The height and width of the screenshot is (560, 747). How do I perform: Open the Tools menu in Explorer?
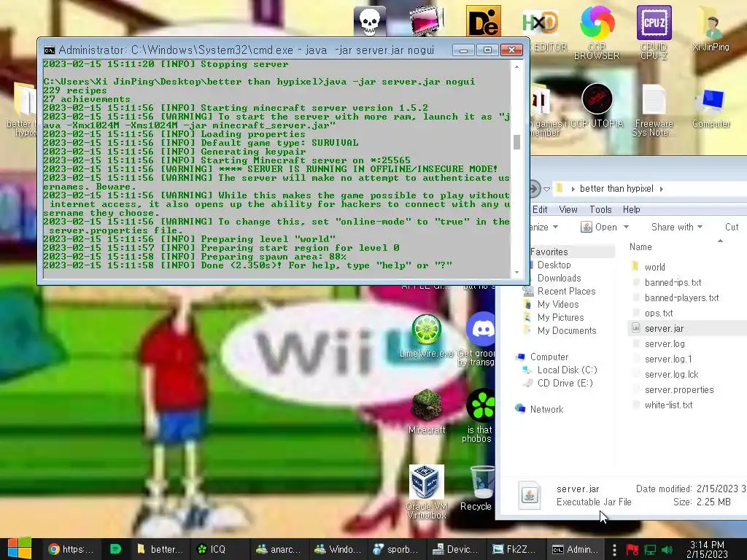click(x=600, y=209)
